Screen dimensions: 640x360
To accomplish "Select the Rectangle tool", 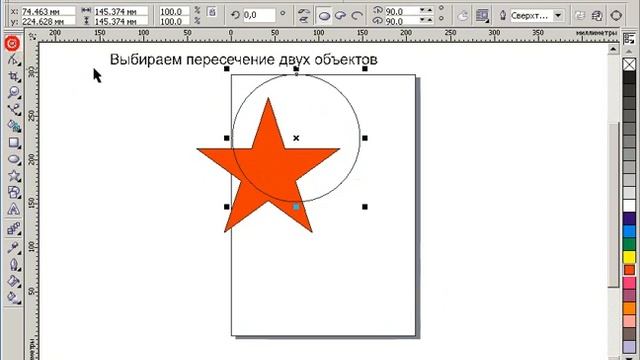I will [13, 142].
